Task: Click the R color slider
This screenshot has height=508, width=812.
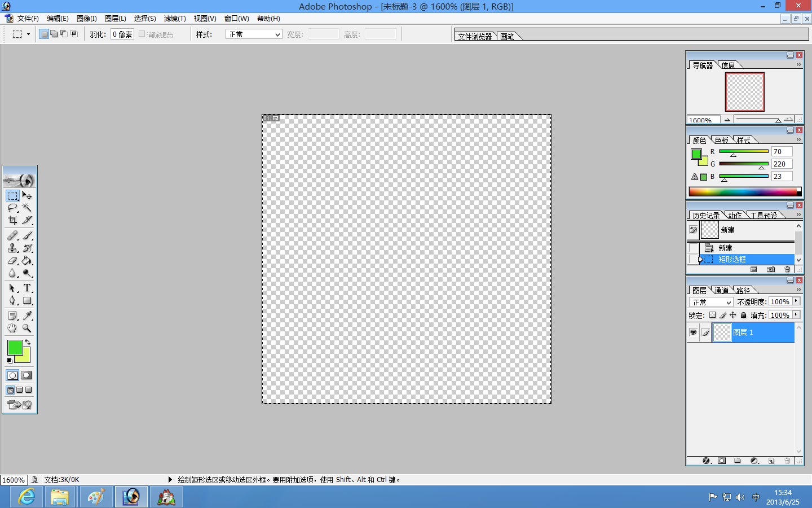Action: click(x=744, y=151)
